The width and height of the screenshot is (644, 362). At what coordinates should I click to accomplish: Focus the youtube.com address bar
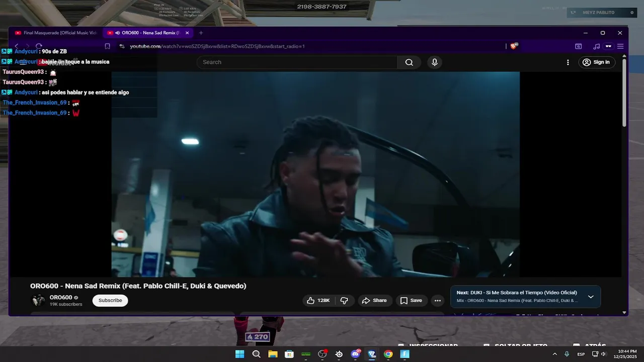coord(312,46)
